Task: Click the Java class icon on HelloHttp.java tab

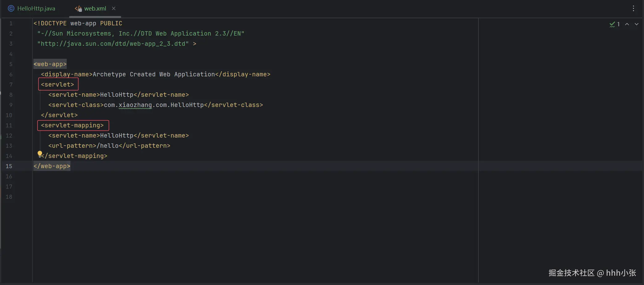Action: (11, 9)
